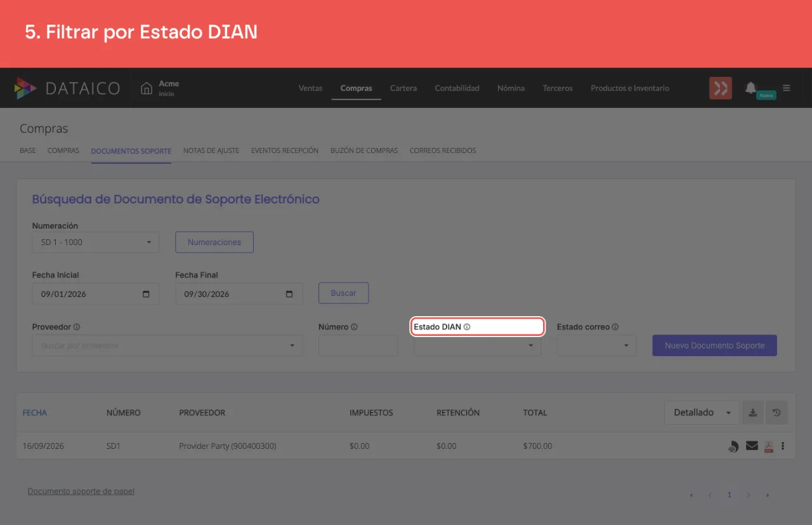Open the Documento soporte de papel link

point(81,491)
